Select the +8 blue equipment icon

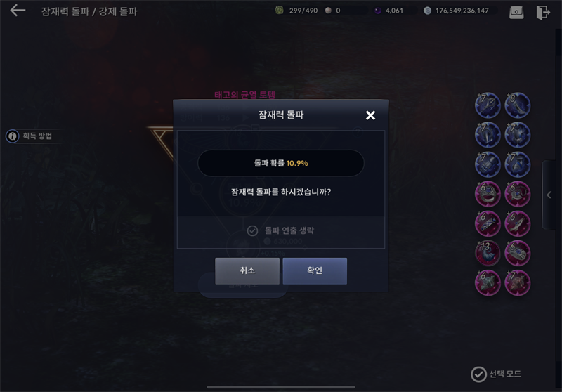pyautogui.click(x=517, y=105)
